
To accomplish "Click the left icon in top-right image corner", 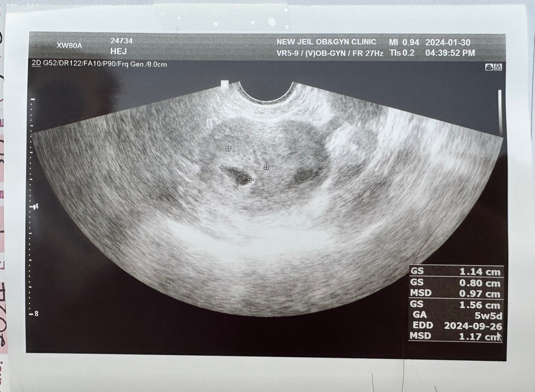I will (489, 67).
